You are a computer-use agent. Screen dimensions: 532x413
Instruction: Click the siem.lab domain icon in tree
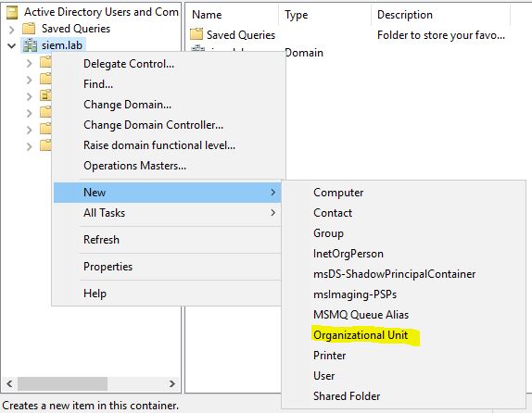(x=31, y=45)
